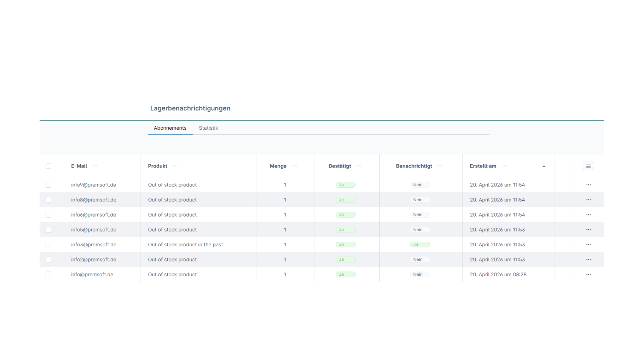Switch to the Statistik tab
The width and height of the screenshot is (644, 362).
point(208,128)
